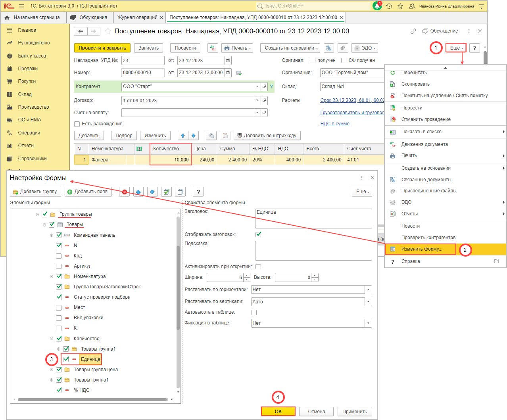
Task: Delete element red cross in Настройка формы
Action: point(125,192)
